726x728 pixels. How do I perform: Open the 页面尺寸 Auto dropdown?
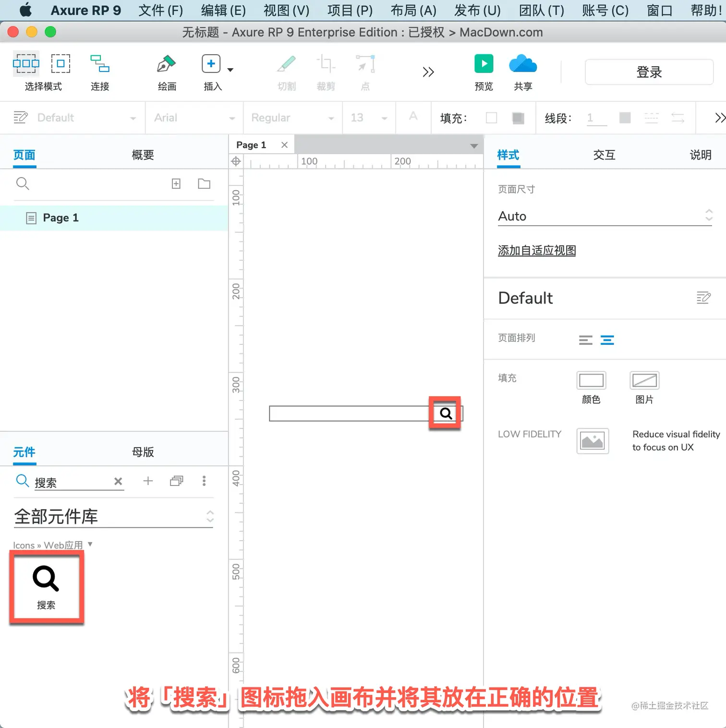pos(605,216)
